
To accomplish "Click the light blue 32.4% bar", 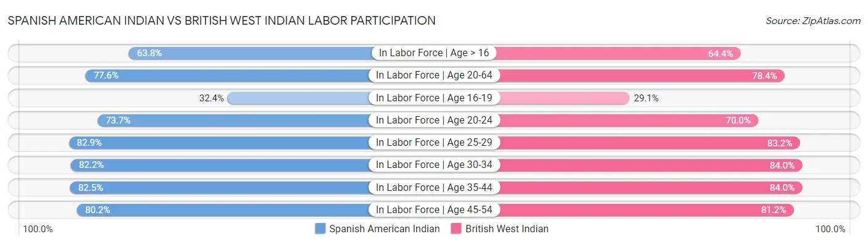I will [299, 98].
